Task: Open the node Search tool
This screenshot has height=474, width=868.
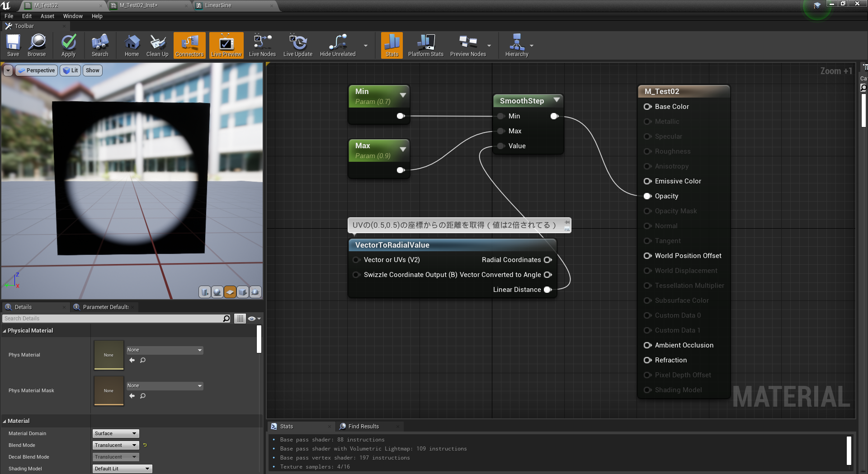Action: pyautogui.click(x=99, y=45)
